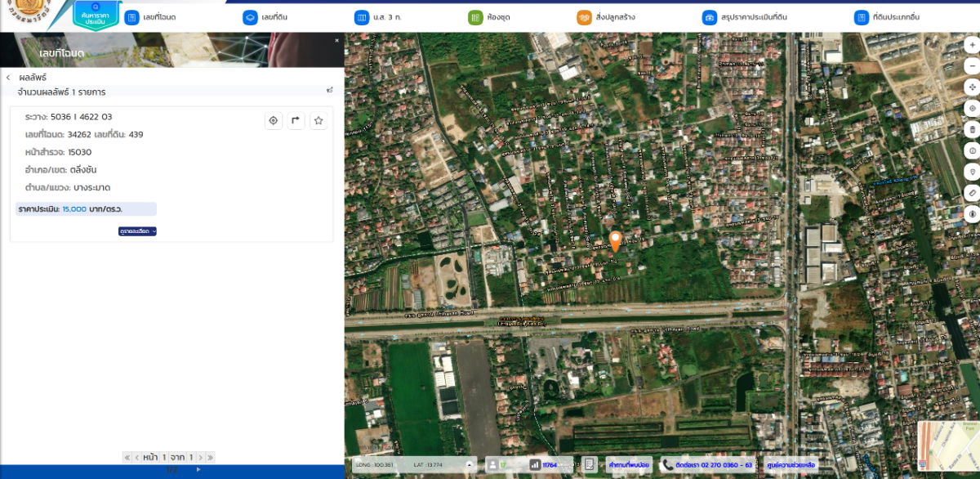
Task: Zoom out of the map
Action: click(972, 65)
